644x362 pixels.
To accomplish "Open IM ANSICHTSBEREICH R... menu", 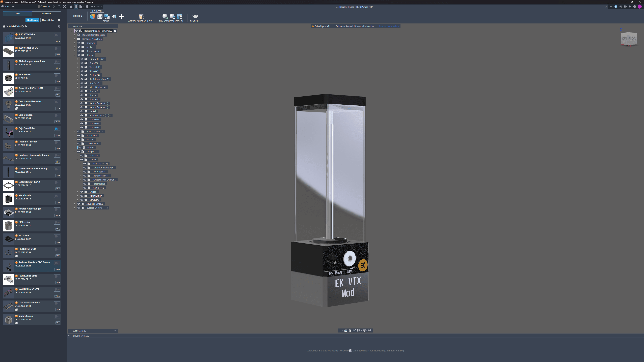I will coord(173,21).
